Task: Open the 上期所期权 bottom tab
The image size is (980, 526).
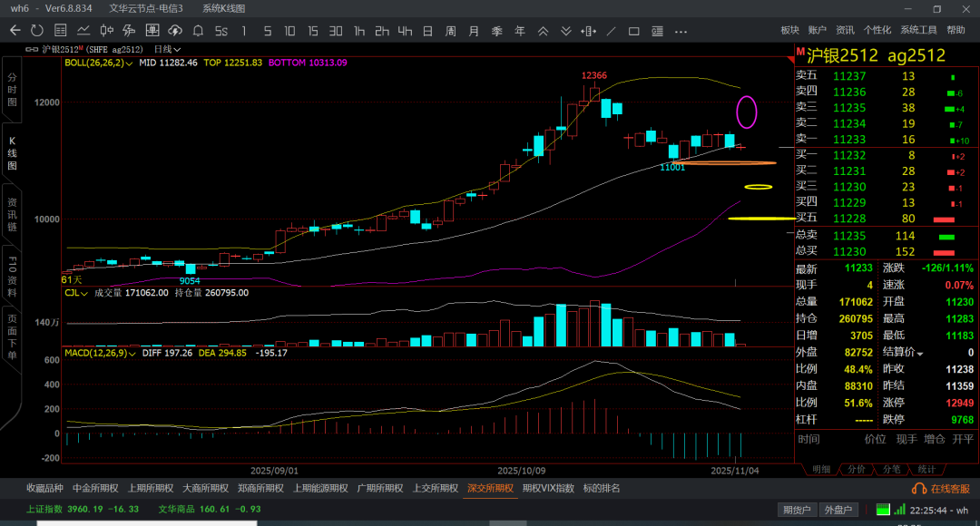Action: [151, 488]
